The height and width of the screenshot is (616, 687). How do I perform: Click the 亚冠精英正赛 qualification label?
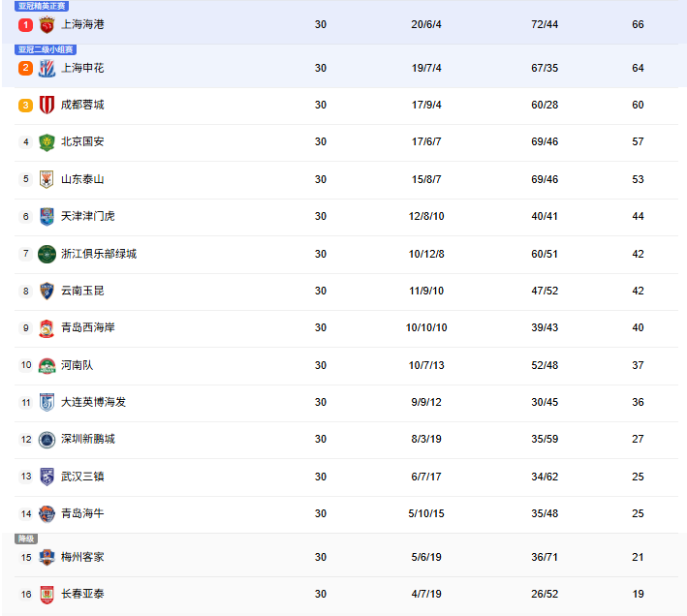click(42, 6)
